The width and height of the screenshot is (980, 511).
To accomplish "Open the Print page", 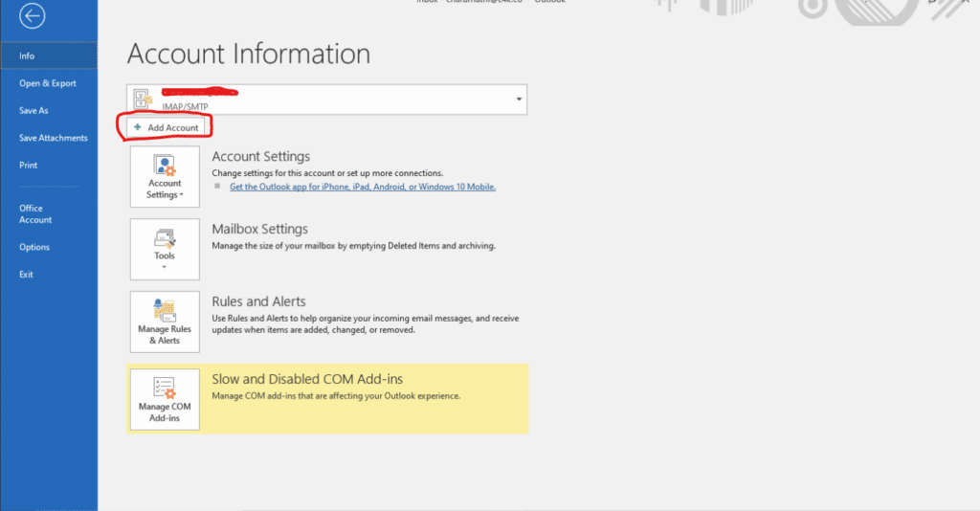I will 29,166.
